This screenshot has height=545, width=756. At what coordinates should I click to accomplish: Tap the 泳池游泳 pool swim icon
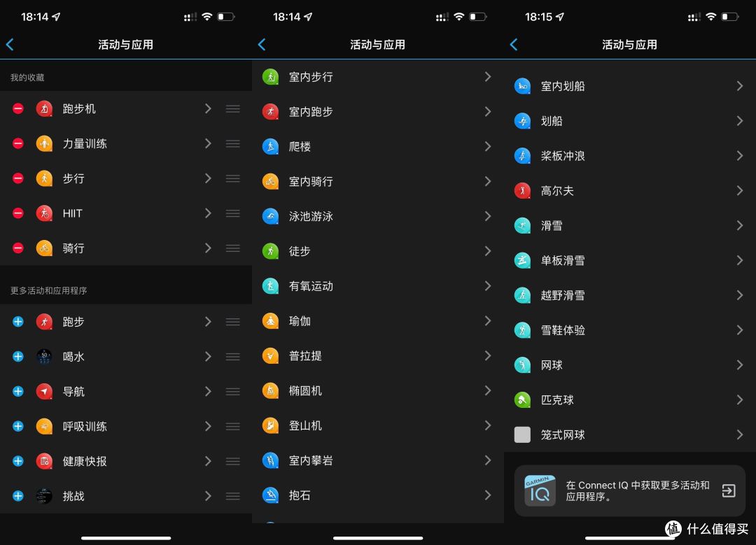(270, 216)
